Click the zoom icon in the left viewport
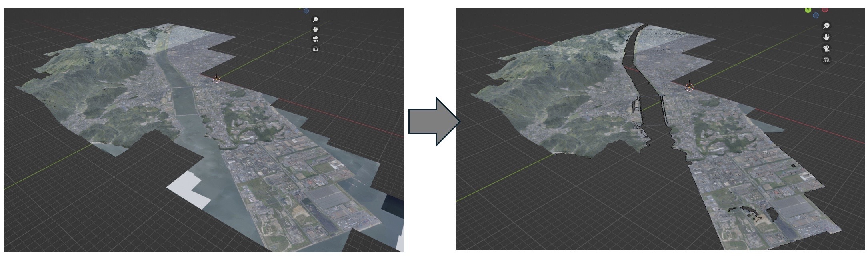The width and height of the screenshot is (868, 264). point(316,20)
